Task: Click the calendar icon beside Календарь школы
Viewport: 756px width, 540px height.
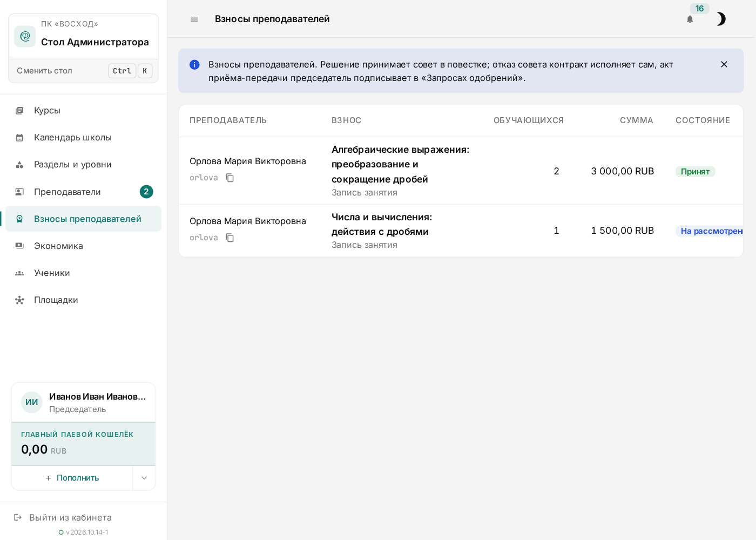Action: tap(19, 137)
